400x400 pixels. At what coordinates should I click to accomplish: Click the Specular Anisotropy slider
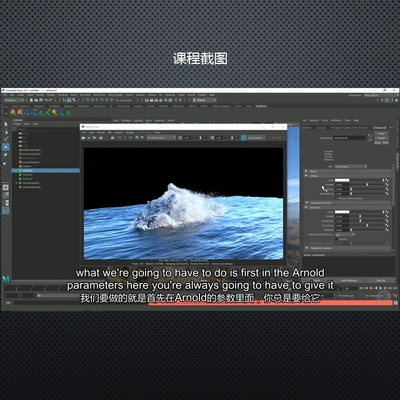(x=367, y=225)
